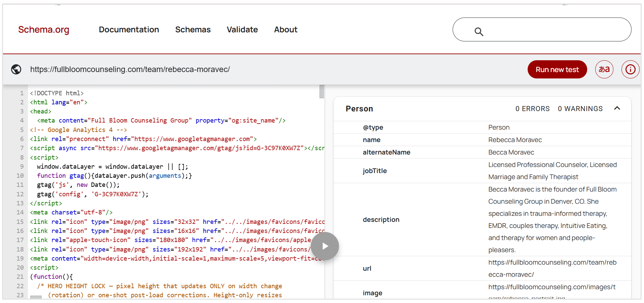
Task: Open the Validate menu item
Action: (242, 30)
